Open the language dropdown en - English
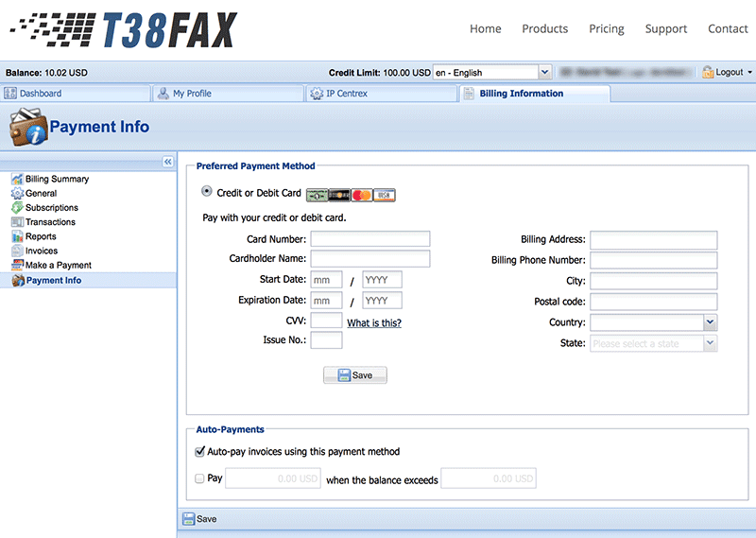The height and width of the screenshot is (538, 756). coord(492,73)
